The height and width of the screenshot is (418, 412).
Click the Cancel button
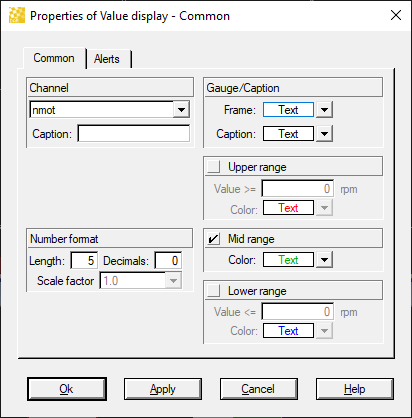pyautogui.click(x=258, y=389)
